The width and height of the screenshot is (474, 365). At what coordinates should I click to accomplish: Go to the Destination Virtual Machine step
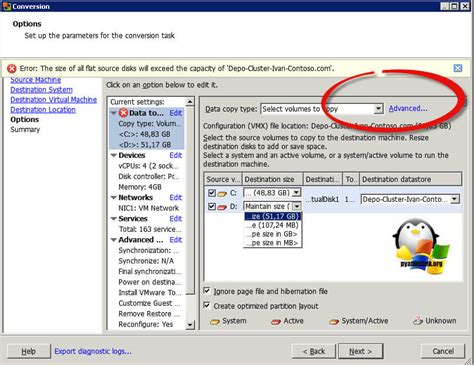[54, 100]
